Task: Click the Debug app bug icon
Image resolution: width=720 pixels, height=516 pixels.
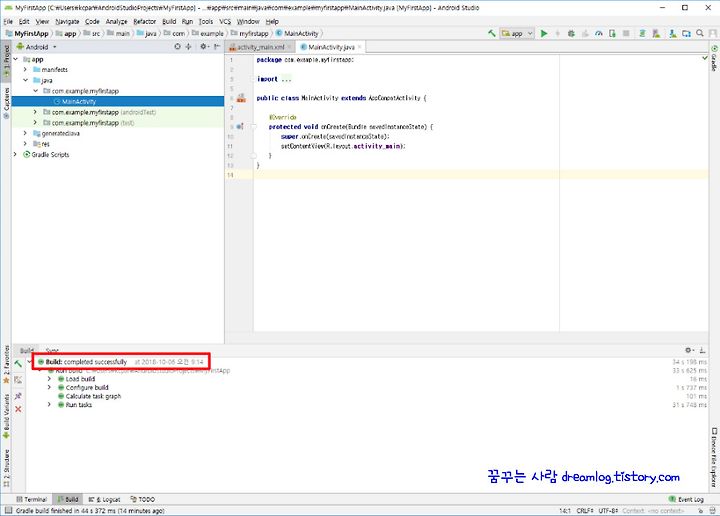Action: (x=571, y=33)
